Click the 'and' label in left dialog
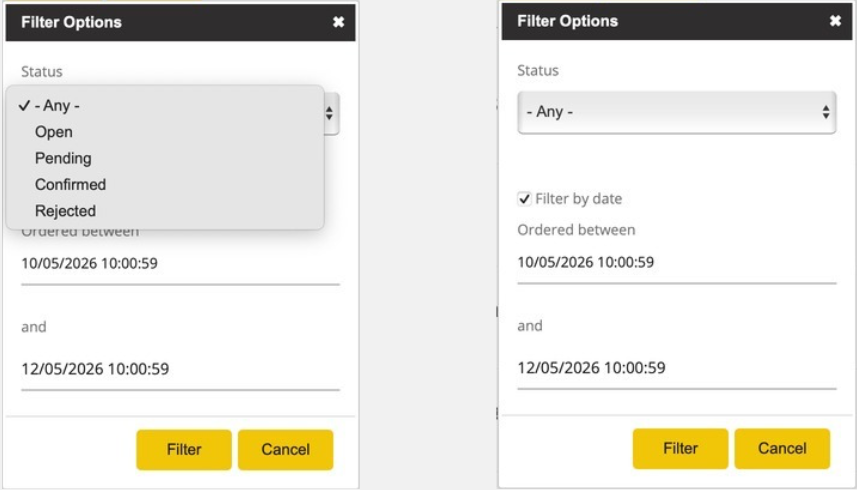The width and height of the screenshot is (857, 490). [33, 327]
